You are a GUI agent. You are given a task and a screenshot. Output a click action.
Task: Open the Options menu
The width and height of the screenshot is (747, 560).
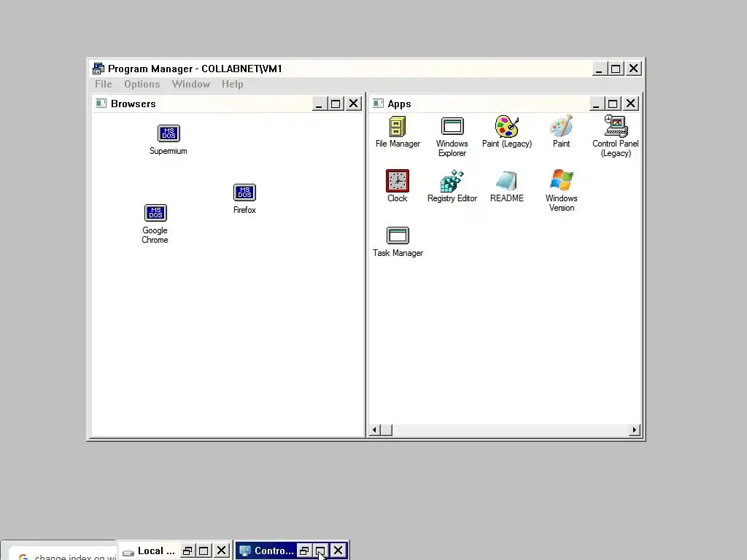click(142, 84)
